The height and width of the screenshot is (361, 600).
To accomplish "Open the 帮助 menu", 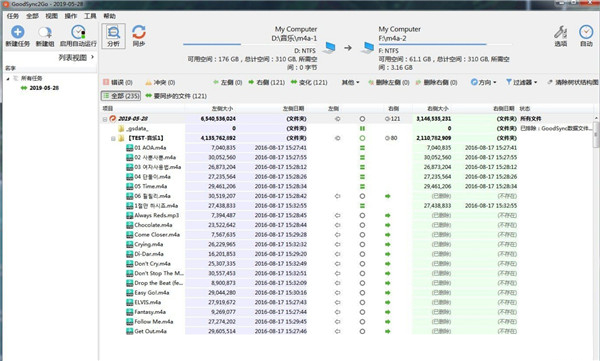I will (x=109, y=16).
